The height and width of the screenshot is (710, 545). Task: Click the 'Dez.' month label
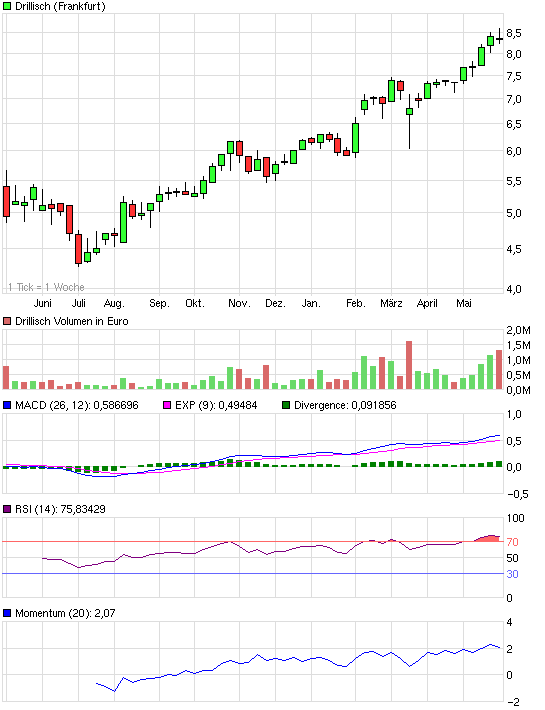(x=275, y=303)
